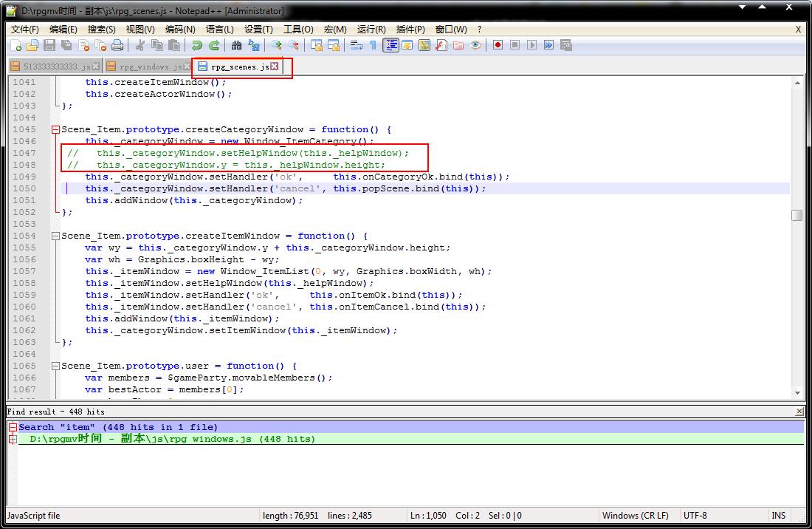812x529 pixels.
Task: Redo the edit via green arrow
Action: [214, 46]
